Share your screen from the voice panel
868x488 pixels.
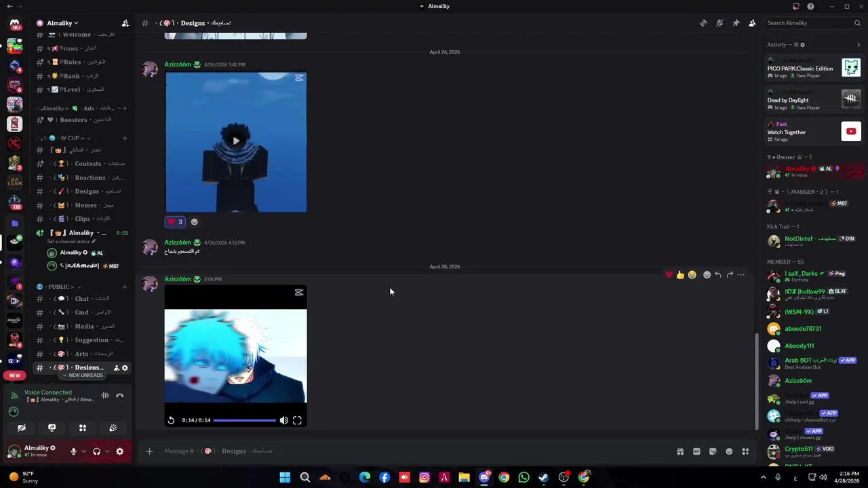coord(52,428)
